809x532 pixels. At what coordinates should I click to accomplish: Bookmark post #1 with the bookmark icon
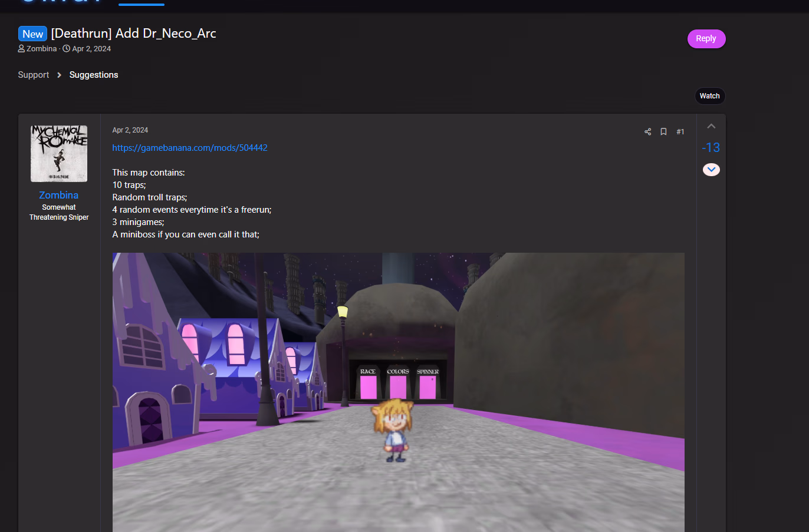point(663,132)
